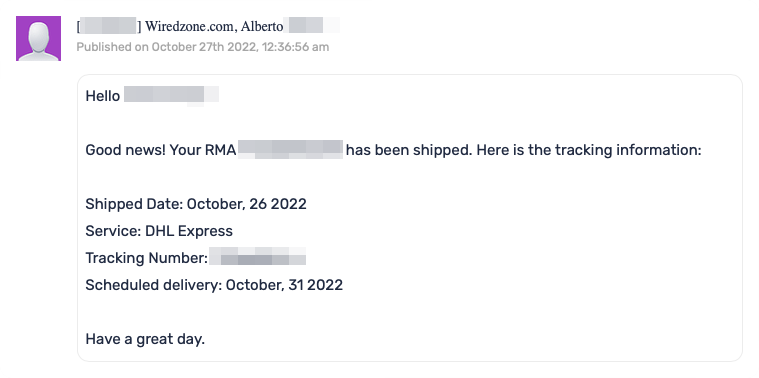Click the Service: DHL Express line
The width and height of the screenshot is (759, 378).
point(159,231)
